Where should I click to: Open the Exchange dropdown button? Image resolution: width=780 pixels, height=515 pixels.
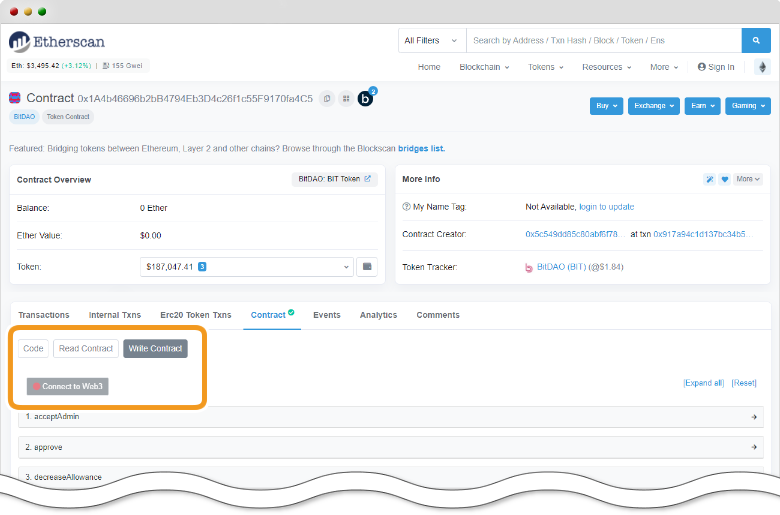[x=654, y=106]
